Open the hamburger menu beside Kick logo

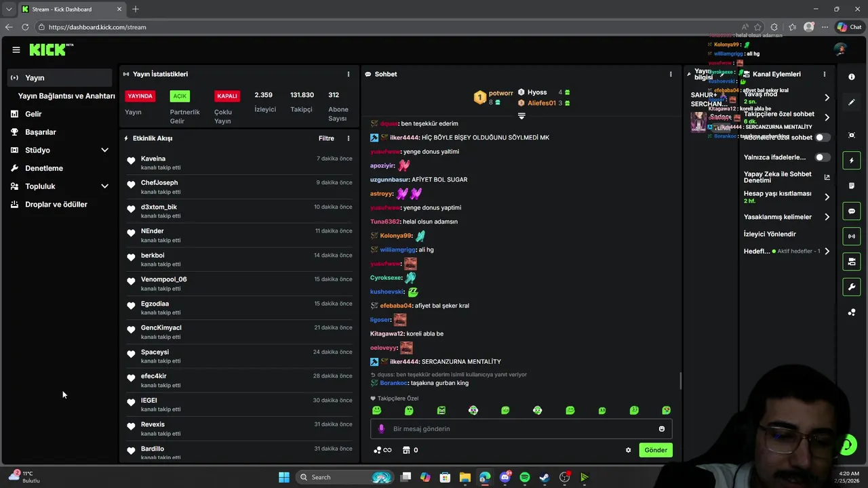(16, 49)
